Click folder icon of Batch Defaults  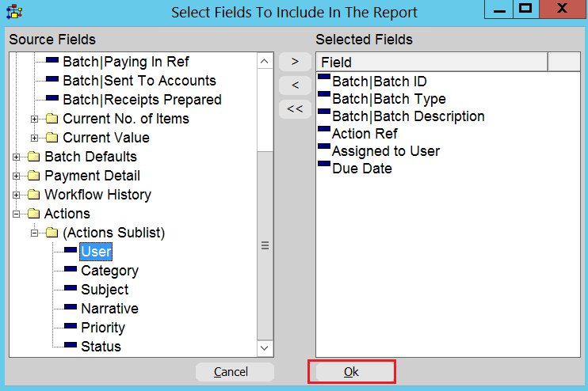34,157
